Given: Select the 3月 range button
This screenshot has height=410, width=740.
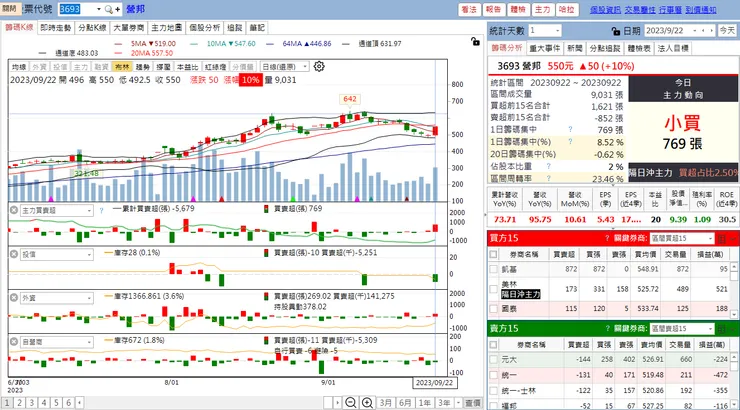Looking at the screenshot, I should click(x=386, y=402).
